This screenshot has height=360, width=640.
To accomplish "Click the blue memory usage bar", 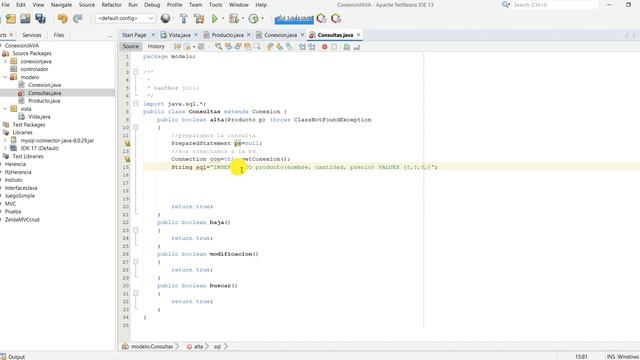I will pos(294,19).
